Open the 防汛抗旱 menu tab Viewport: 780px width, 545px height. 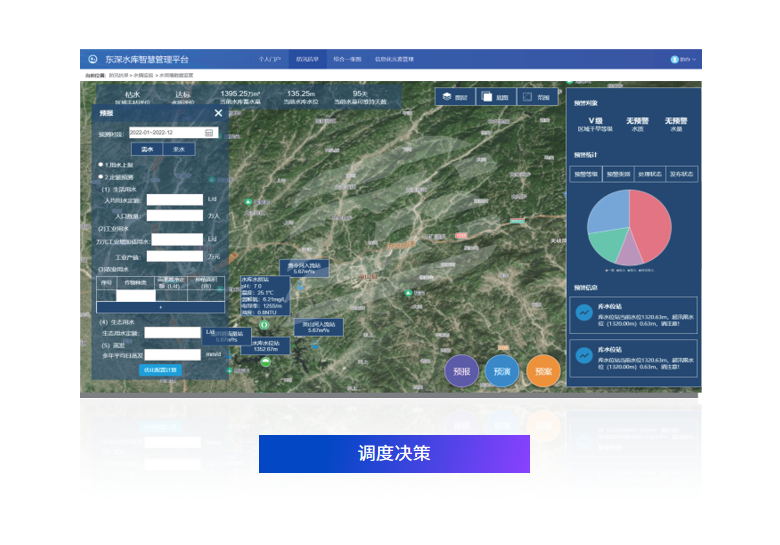pos(307,60)
